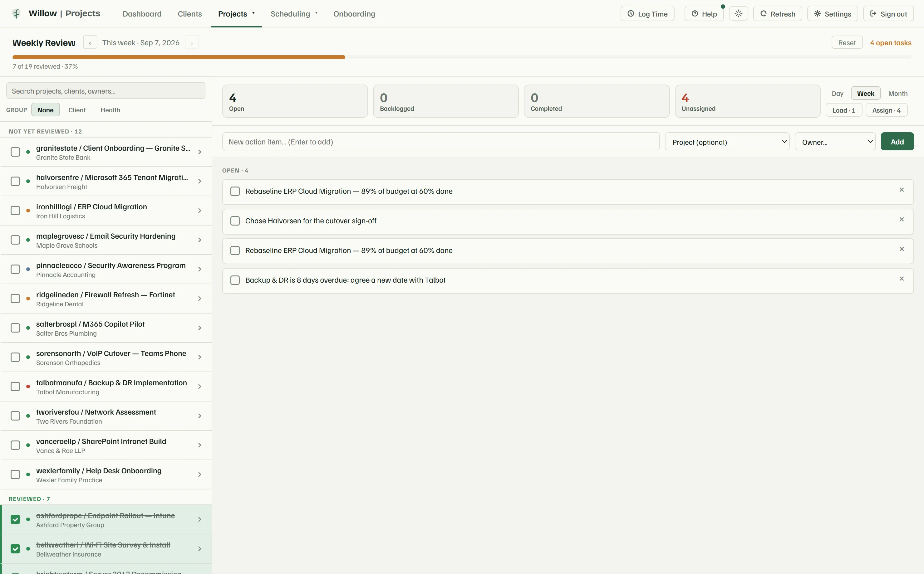
Task: Focus the New action item input
Action: pos(440,142)
